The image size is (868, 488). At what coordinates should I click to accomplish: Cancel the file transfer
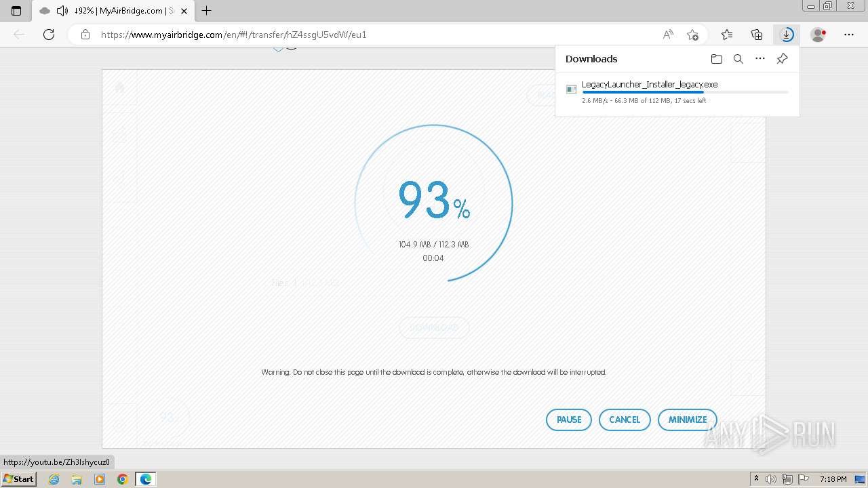[625, 420]
